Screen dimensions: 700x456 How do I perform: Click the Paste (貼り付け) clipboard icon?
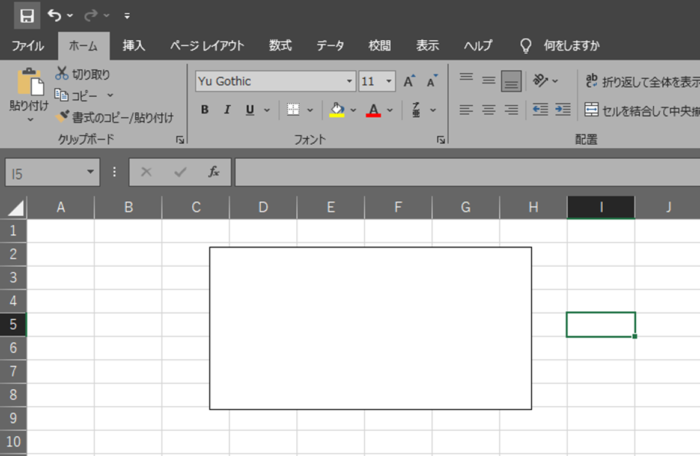29,83
